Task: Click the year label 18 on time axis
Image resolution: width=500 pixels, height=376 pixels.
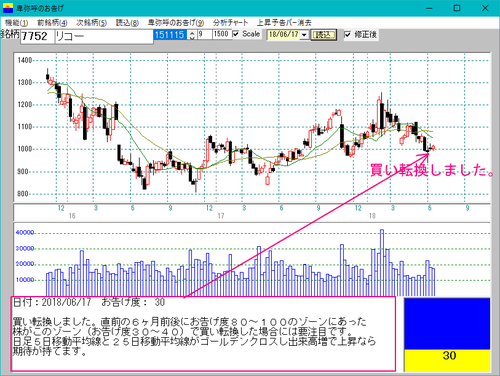Action: pyautogui.click(x=372, y=216)
